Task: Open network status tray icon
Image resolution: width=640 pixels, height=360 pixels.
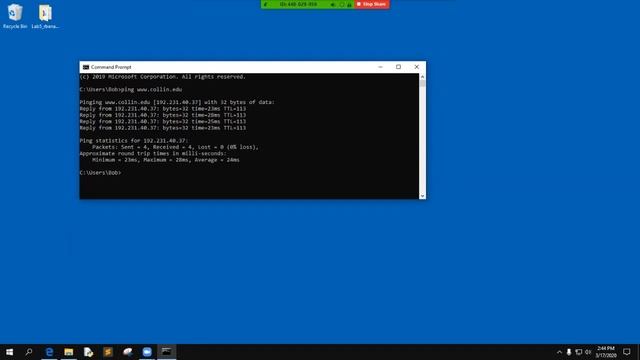Action: (579, 352)
